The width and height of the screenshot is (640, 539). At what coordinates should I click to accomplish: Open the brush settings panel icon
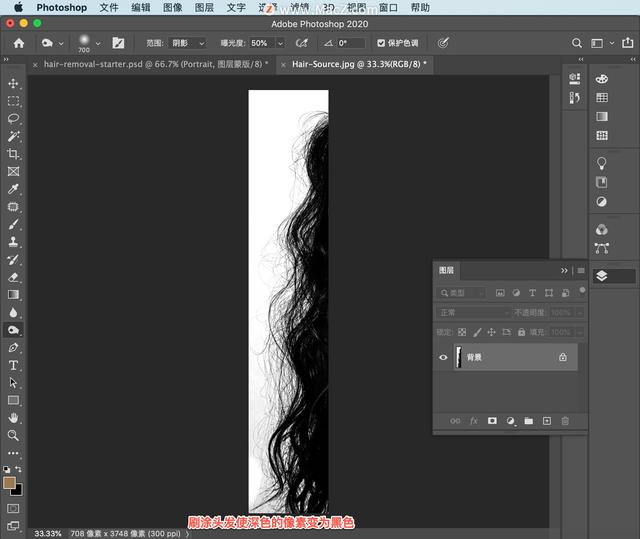[118, 43]
